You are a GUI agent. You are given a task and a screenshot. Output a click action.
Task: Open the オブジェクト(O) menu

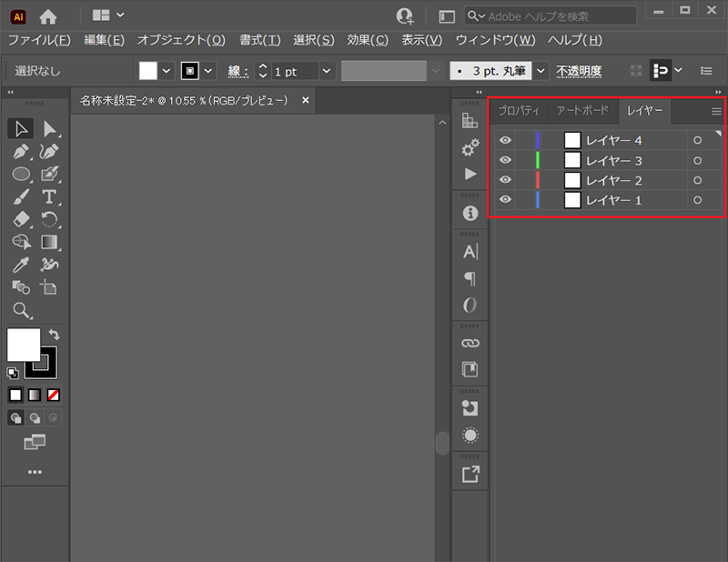181,40
